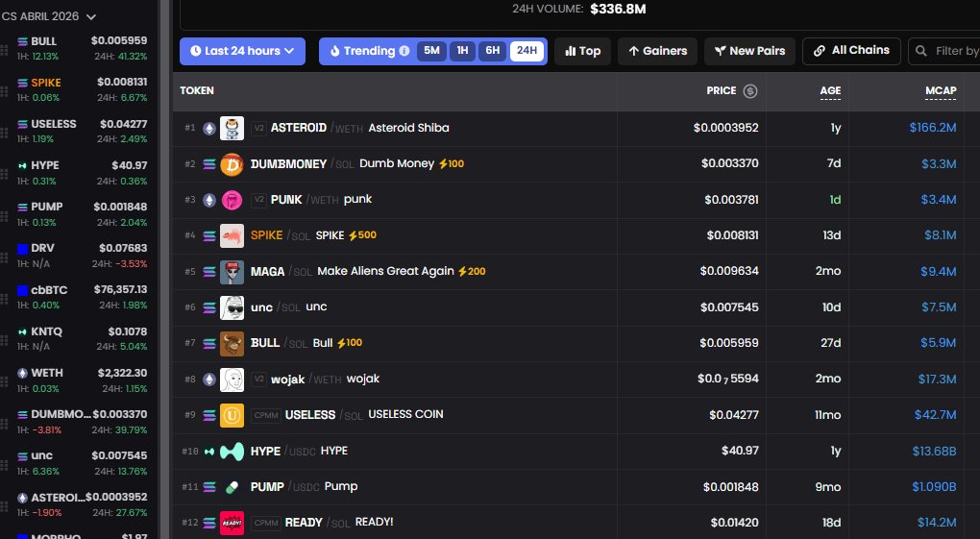Click Hyperliquid chain icon in HYPE table row
The image size is (980, 539).
pyautogui.click(x=209, y=452)
